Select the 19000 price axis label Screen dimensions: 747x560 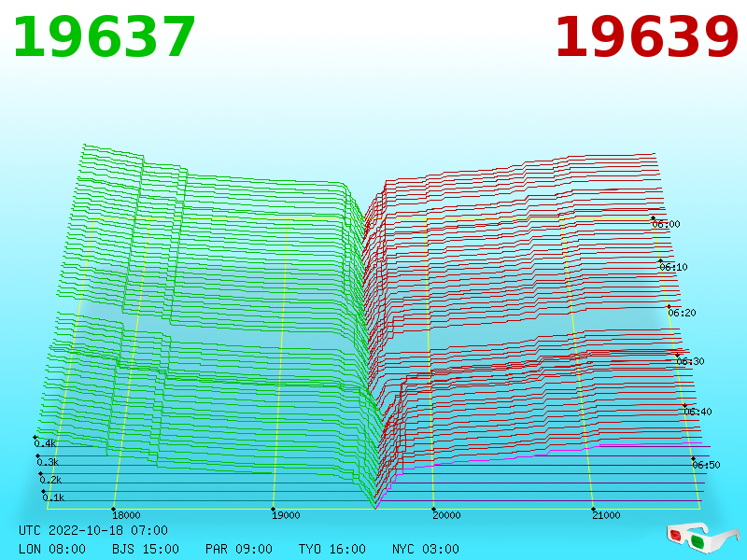[x=286, y=515]
